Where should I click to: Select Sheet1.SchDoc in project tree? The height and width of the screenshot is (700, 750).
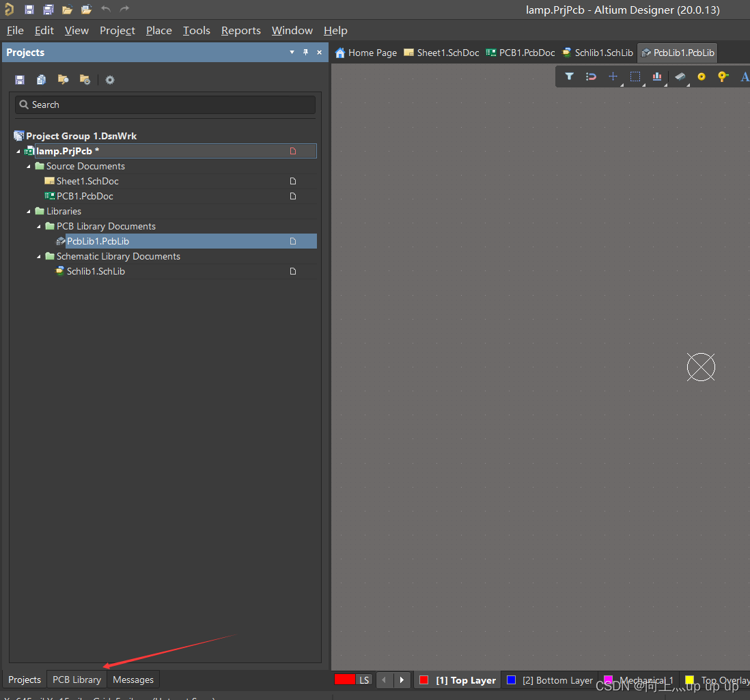click(87, 181)
